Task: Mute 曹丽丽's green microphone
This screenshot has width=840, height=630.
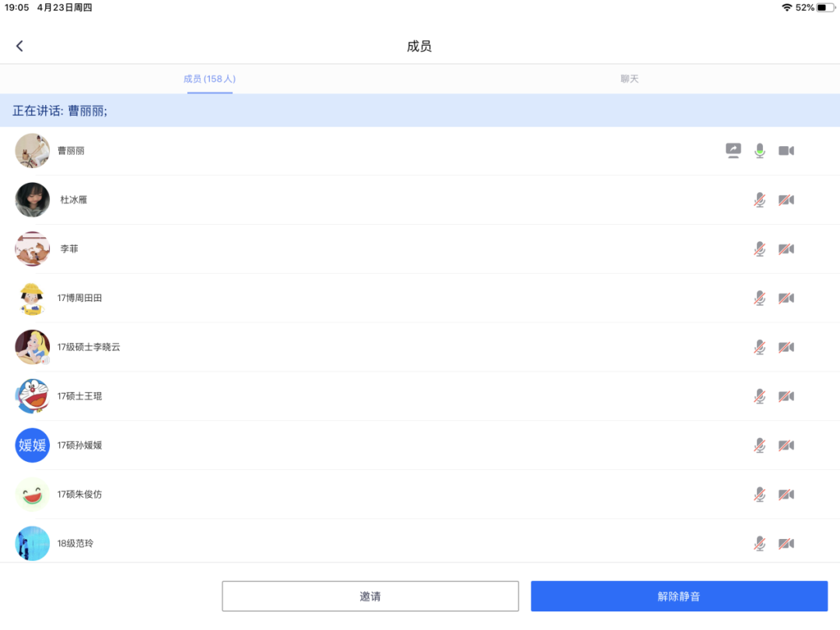Action: [760, 151]
